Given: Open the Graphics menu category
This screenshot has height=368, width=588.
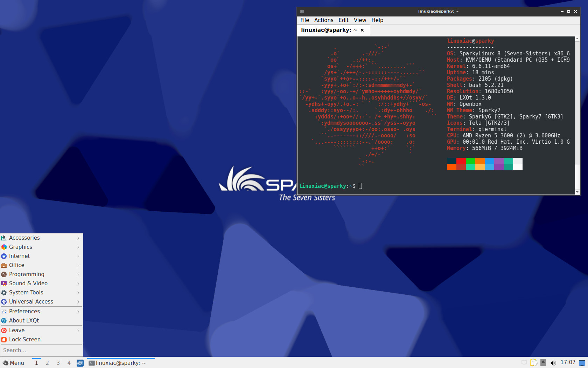Looking at the screenshot, I should coord(41,247).
